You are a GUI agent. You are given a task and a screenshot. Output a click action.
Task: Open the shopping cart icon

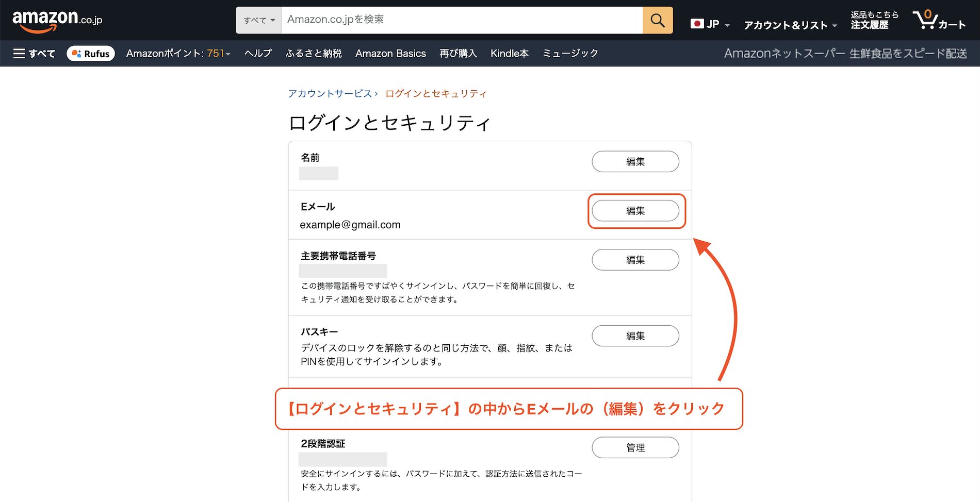(x=938, y=21)
